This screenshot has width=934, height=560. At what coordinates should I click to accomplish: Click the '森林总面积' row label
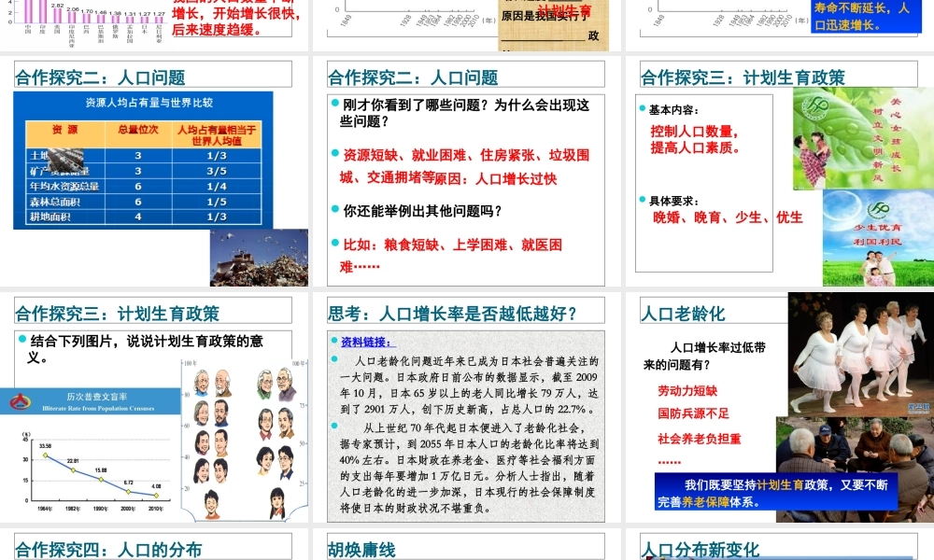[55, 202]
